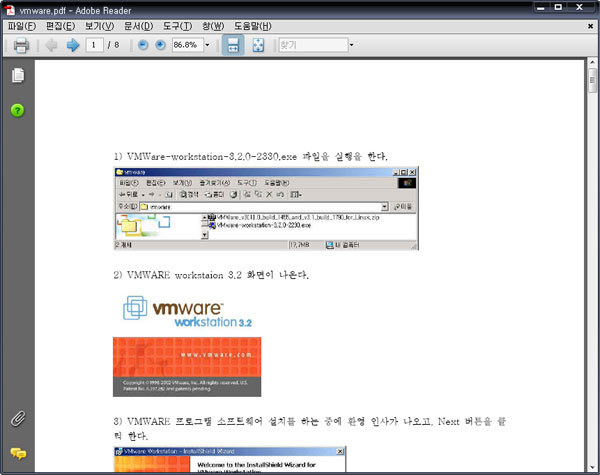Click the vertical scrollbar down arrow
Viewport: 600px width, 475px height.
(592, 467)
